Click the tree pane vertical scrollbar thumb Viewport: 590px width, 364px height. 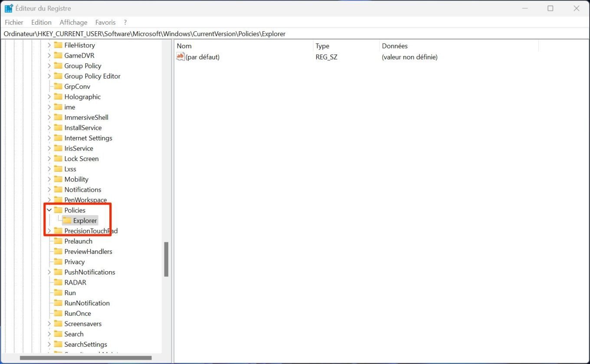166,259
